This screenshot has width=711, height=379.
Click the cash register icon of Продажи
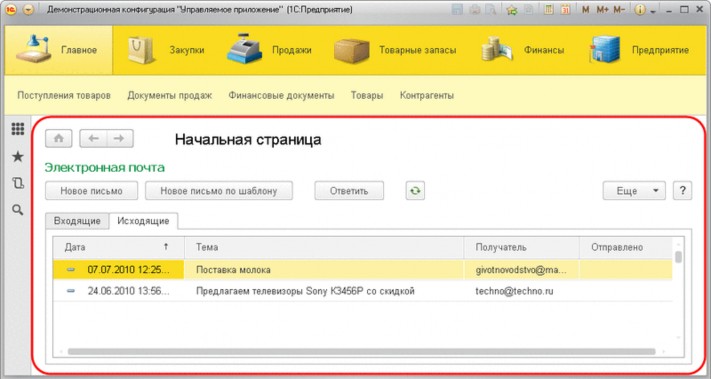(x=244, y=49)
